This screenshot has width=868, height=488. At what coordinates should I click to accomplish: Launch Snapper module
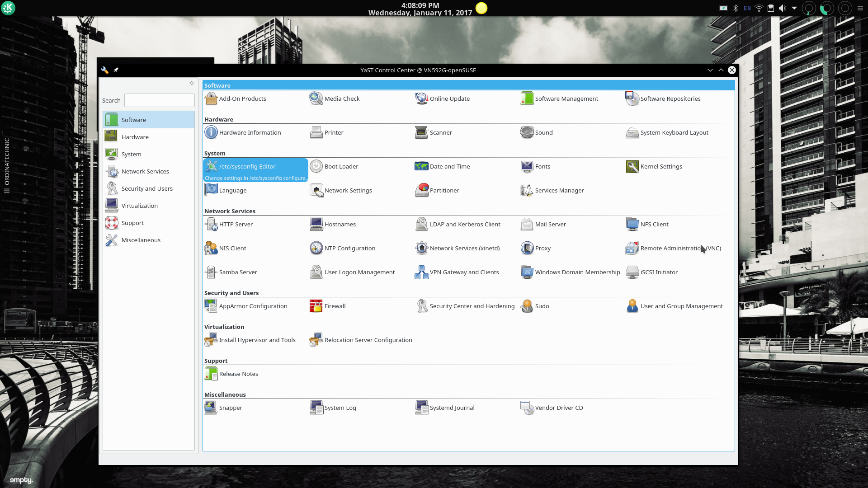(x=223, y=408)
